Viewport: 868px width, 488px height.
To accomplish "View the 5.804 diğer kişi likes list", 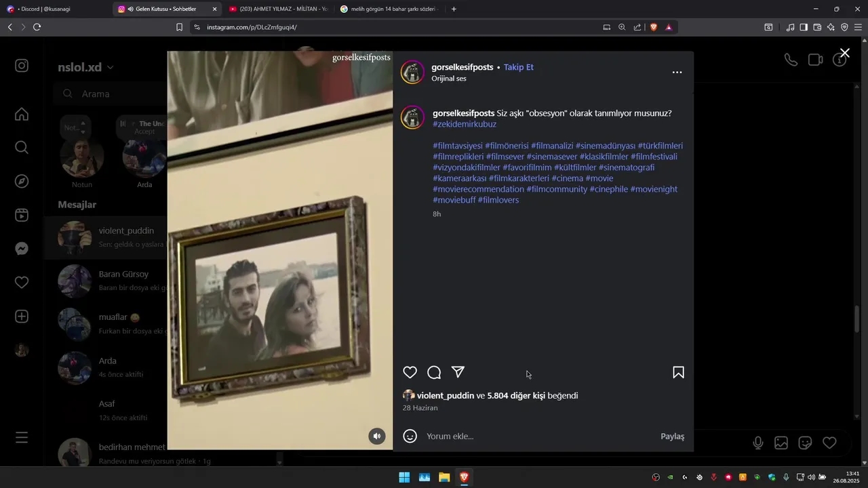I will point(516,395).
